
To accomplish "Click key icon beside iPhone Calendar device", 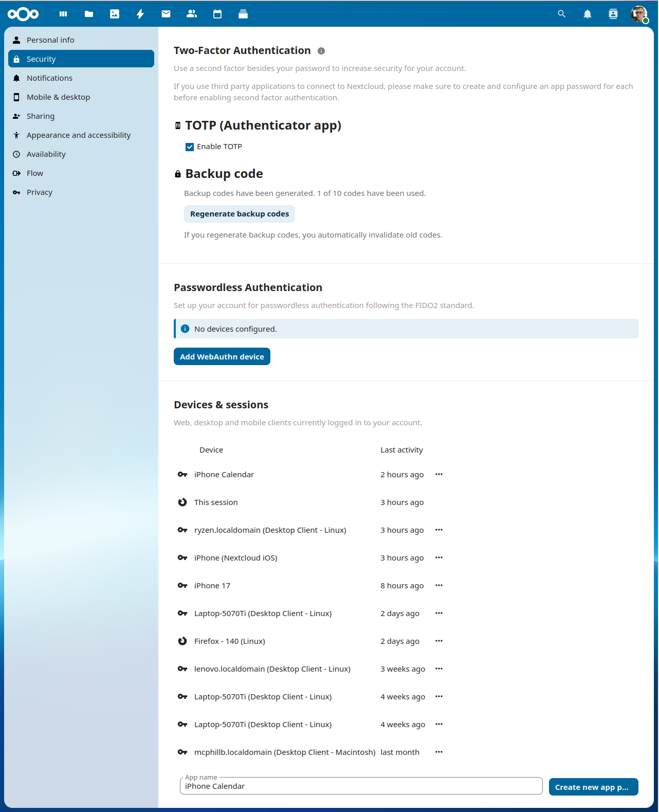I will pyautogui.click(x=182, y=474).
